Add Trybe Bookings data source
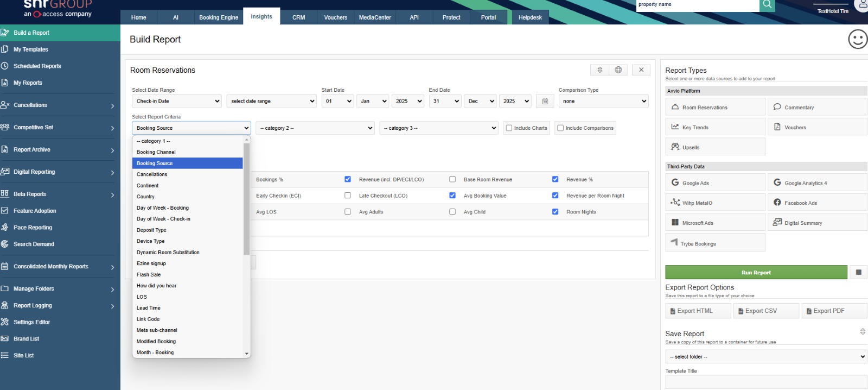This screenshot has height=390, width=868. [715, 243]
